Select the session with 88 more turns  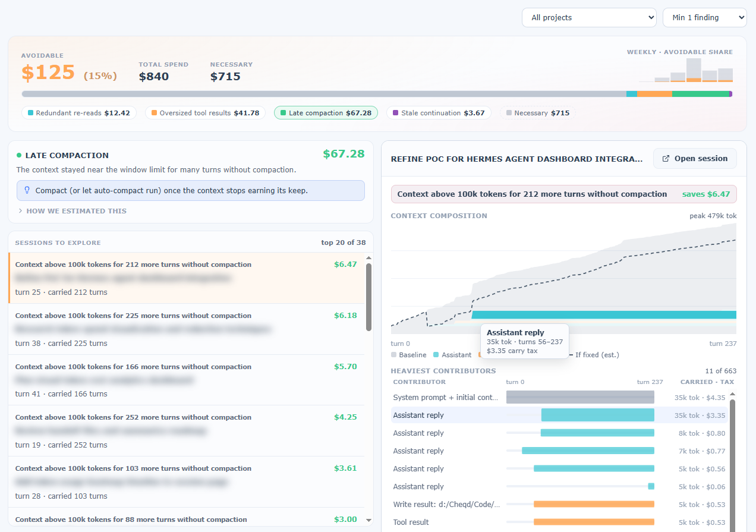click(187, 517)
